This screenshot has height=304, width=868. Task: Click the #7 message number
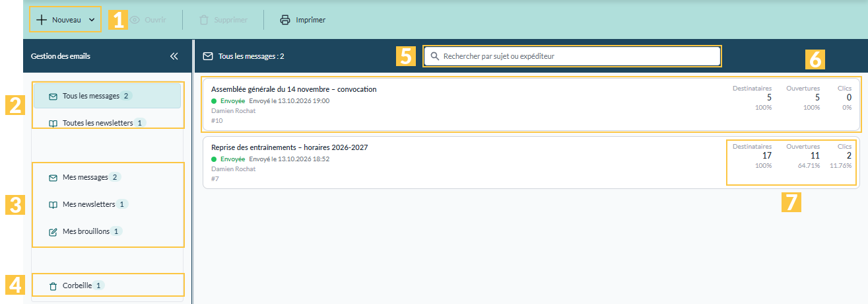coord(215,178)
